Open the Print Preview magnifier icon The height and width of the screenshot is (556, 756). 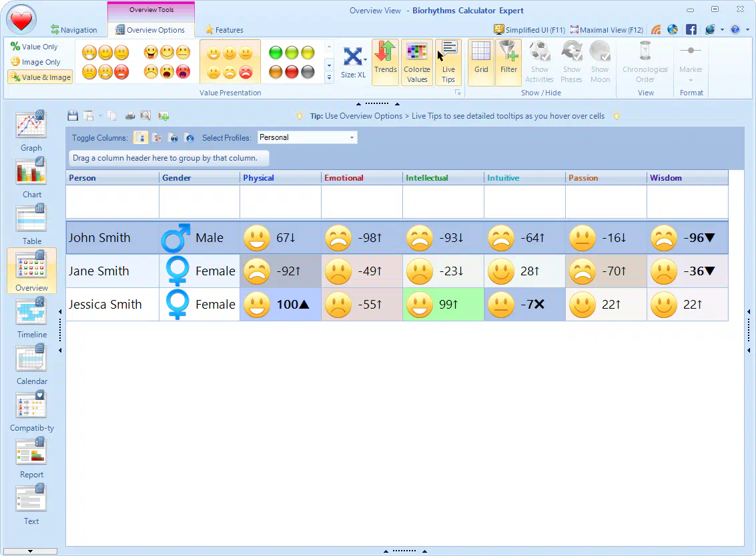[x=145, y=115]
